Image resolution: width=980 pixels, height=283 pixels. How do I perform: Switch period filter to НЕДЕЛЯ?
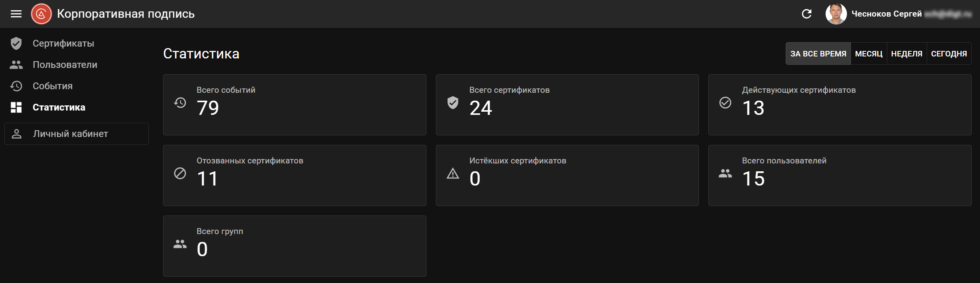pyautogui.click(x=907, y=54)
